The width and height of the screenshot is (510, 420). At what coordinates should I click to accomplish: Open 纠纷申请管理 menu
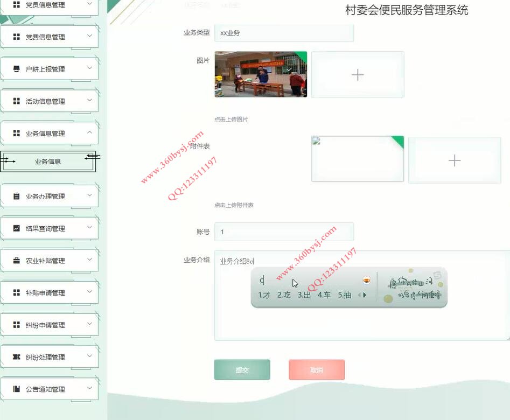pos(50,324)
